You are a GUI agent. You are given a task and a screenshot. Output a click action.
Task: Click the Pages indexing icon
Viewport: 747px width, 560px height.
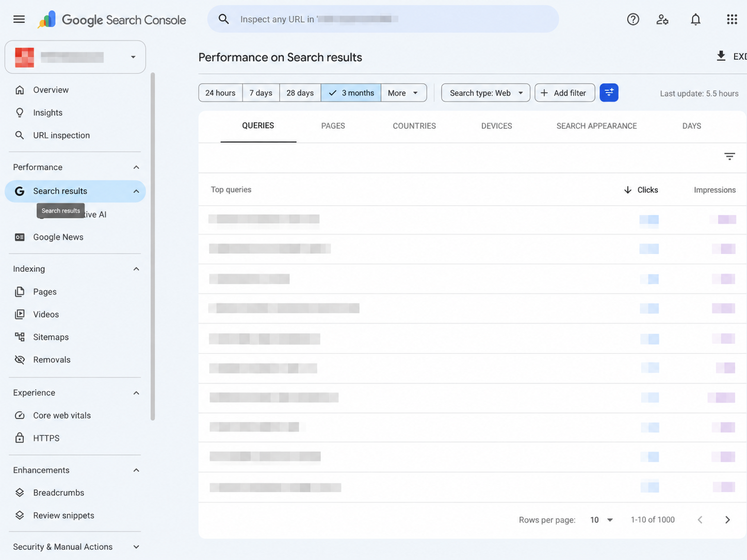coord(20,292)
